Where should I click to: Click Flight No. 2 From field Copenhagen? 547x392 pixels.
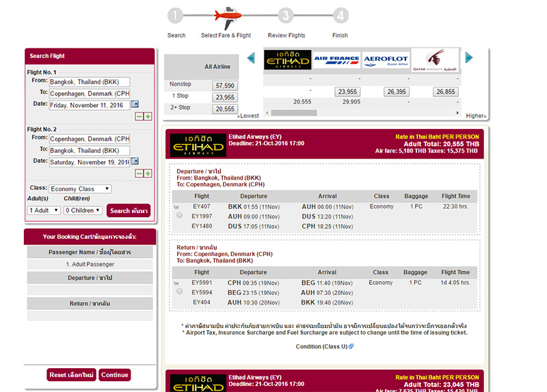pos(90,139)
